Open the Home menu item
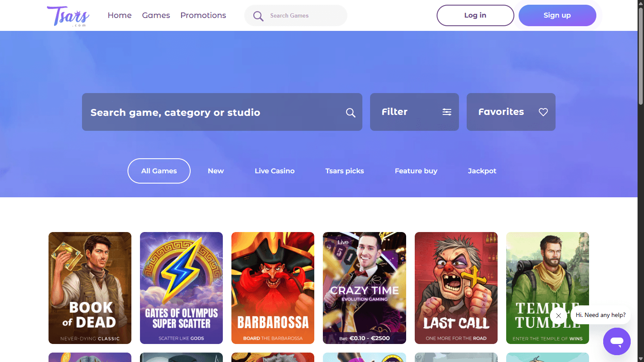The image size is (644, 362). [x=120, y=15]
